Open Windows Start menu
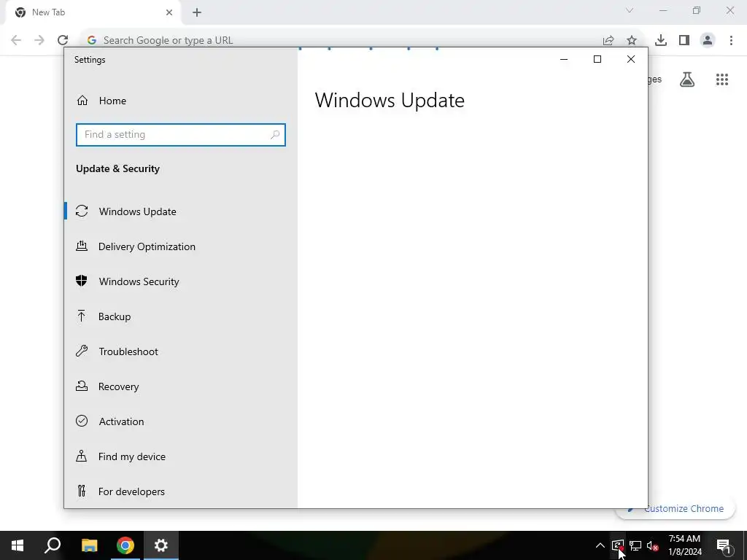This screenshot has width=747, height=560. tap(18, 545)
